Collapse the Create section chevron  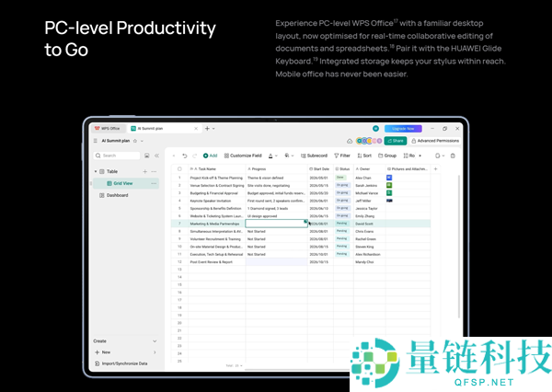click(x=155, y=341)
